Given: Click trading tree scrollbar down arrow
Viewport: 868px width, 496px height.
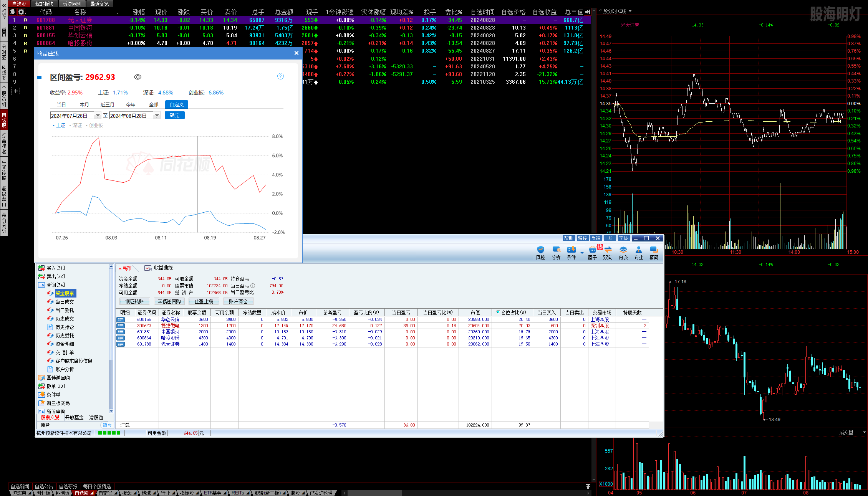Looking at the screenshot, I should (111, 411).
